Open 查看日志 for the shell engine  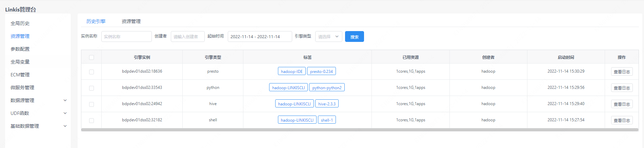pos(622,120)
